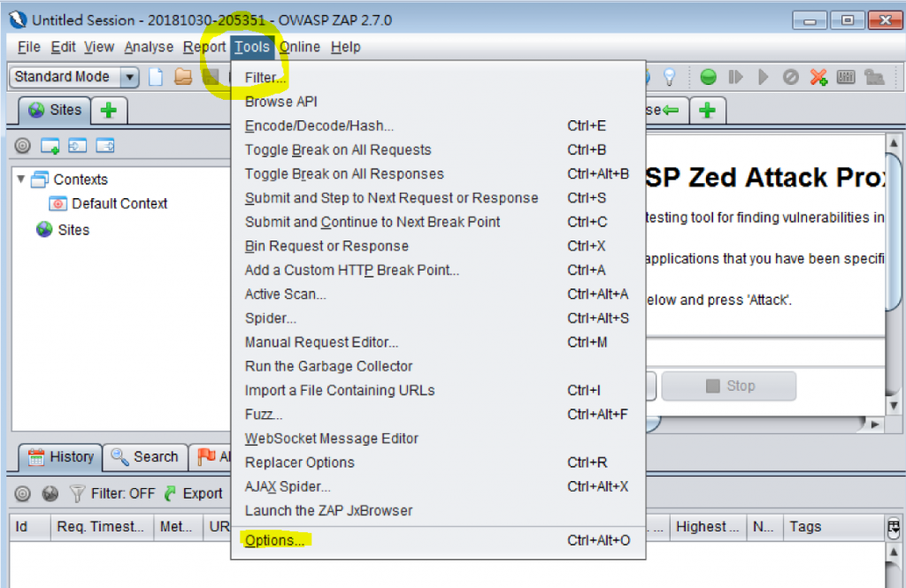Open the Analyse menu
This screenshot has width=906, height=588.
point(149,47)
